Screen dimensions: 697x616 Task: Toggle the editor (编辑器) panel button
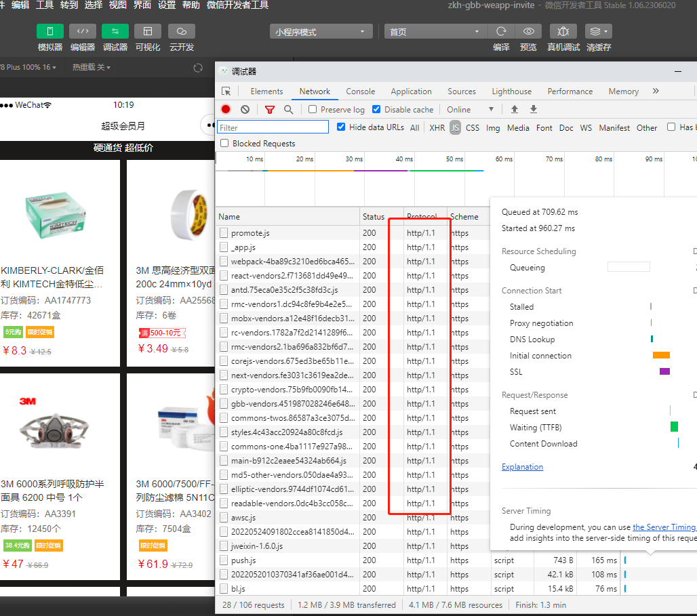pyautogui.click(x=83, y=32)
